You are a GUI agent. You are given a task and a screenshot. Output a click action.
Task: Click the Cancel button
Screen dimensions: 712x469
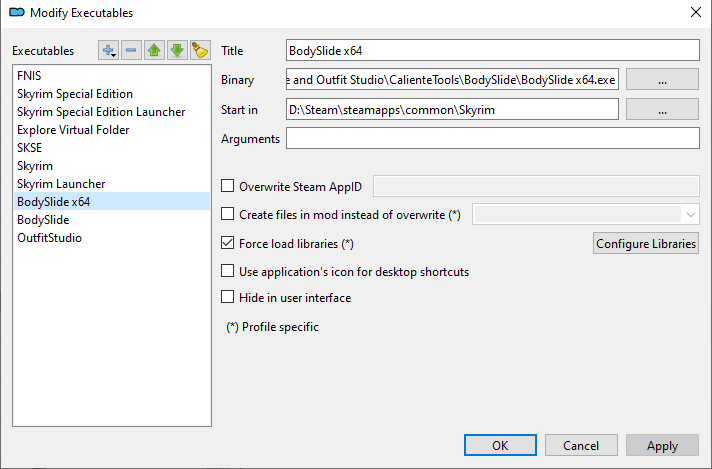[581, 445]
